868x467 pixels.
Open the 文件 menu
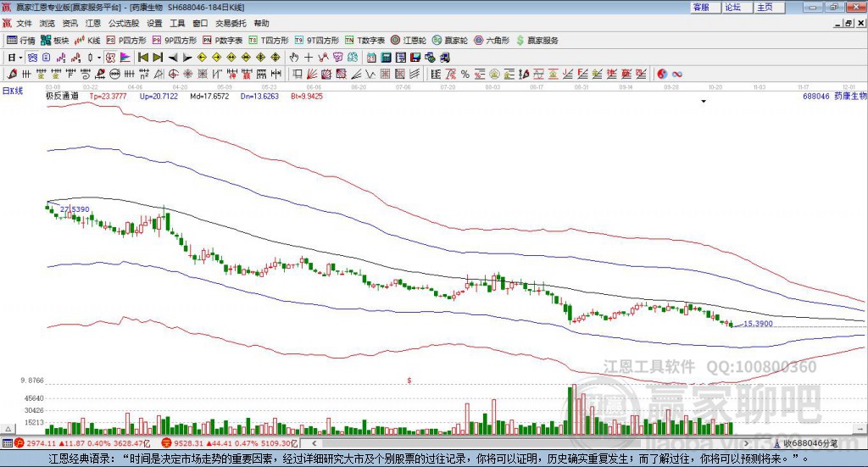(24, 23)
